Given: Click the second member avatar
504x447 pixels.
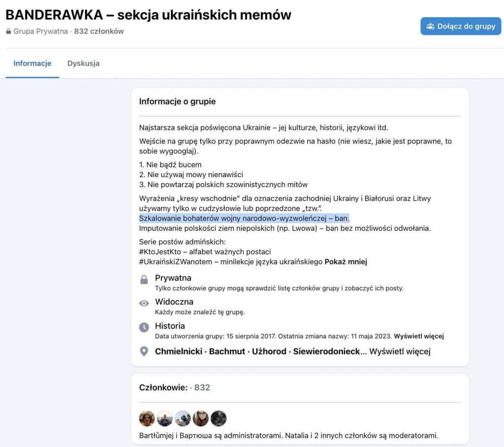Looking at the screenshot, I should [x=165, y=418].
